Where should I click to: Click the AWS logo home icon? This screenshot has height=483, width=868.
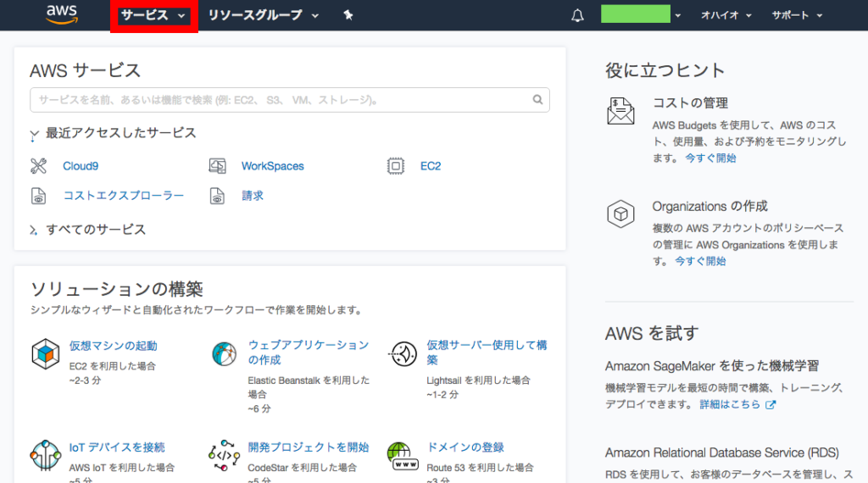61,15
